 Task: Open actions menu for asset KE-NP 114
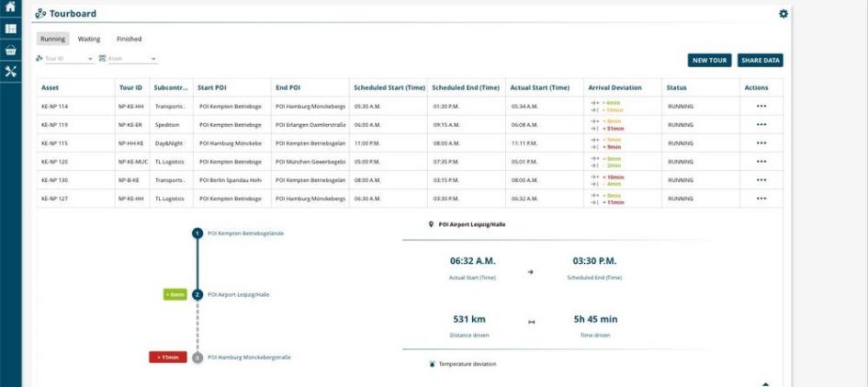pos(761,107)
